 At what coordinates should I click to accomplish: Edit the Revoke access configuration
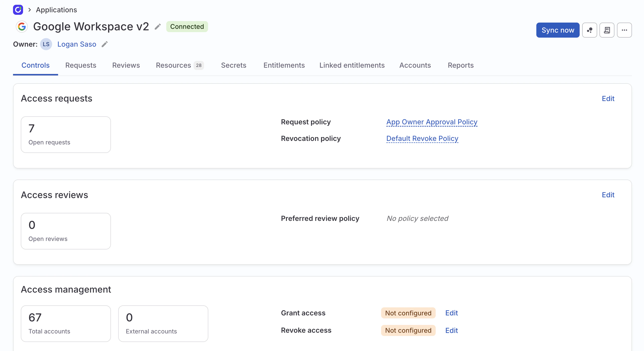point(451,330)
